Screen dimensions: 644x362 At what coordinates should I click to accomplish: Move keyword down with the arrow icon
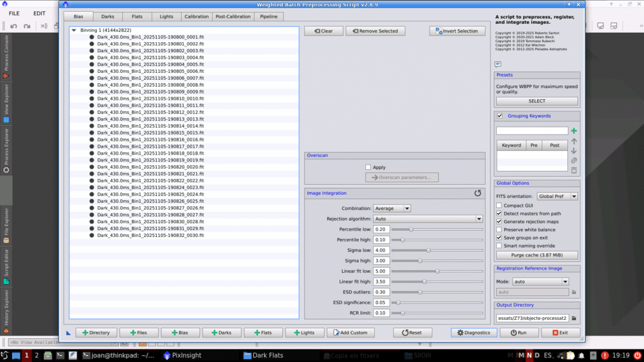point(574,151)
